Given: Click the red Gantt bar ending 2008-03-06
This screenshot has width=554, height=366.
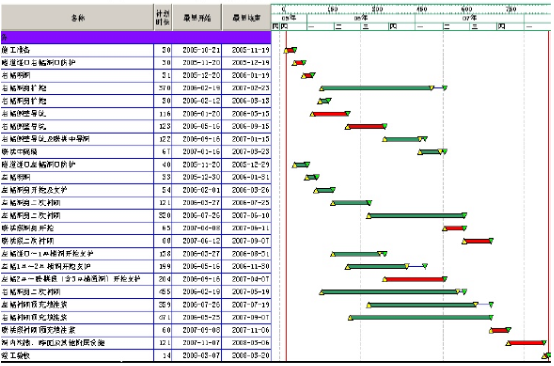Looking at the screenshot, I should (526, 343).
